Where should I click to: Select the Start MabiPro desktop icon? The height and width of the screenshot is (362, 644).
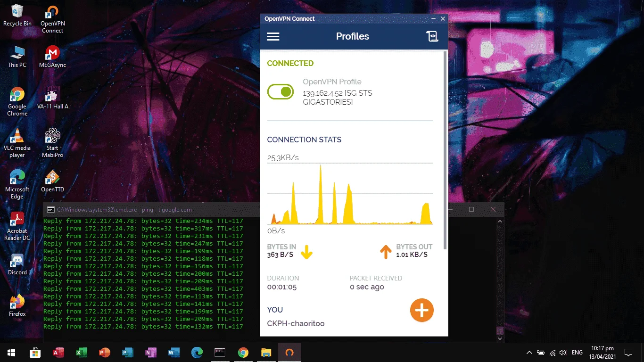(52, 143)
